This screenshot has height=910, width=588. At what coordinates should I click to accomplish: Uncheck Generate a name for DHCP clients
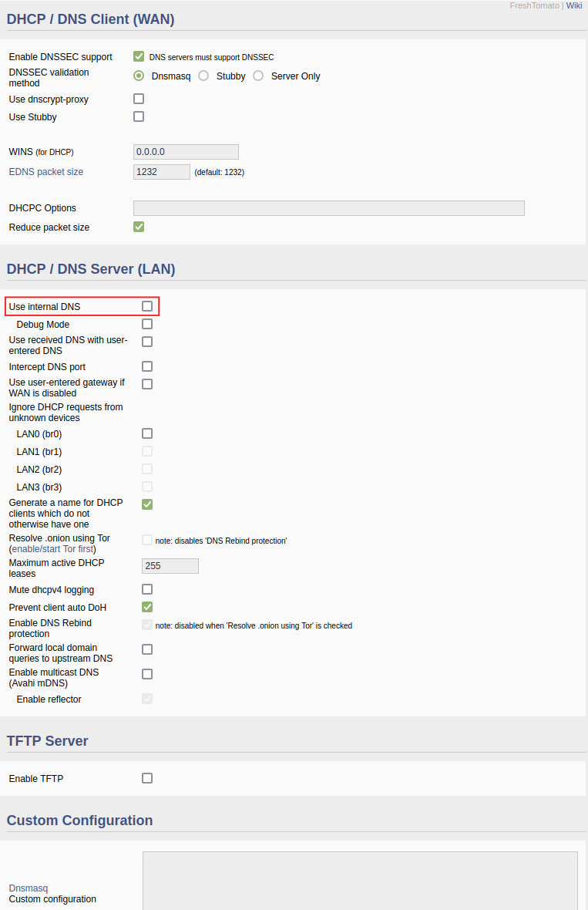tap(147, 504)
